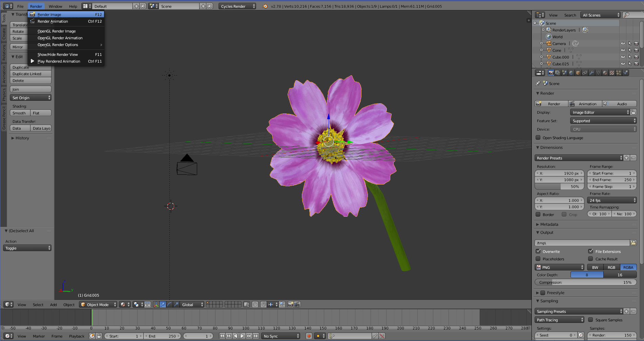Select the Material properties tab (sphere icon)
Screen dimensions: 644x341
coord(605,72)
